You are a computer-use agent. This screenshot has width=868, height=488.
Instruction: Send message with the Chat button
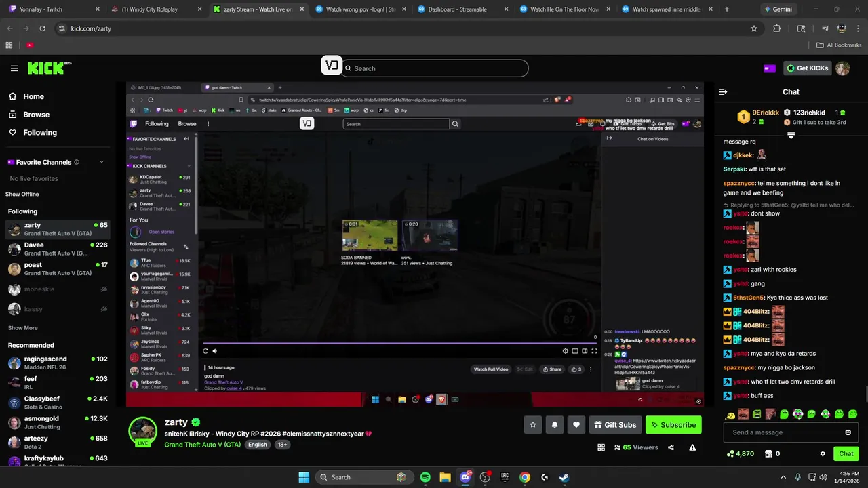[x=846, y=453]
